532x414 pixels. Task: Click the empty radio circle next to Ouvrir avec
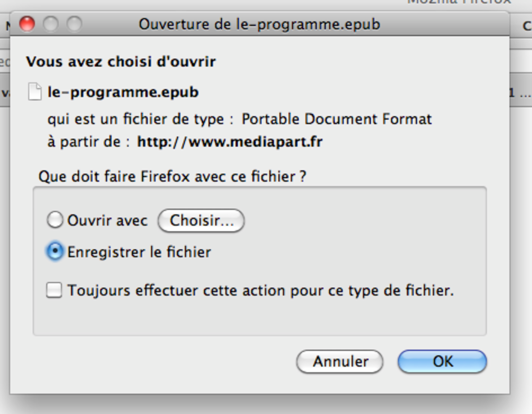(55, 219)
